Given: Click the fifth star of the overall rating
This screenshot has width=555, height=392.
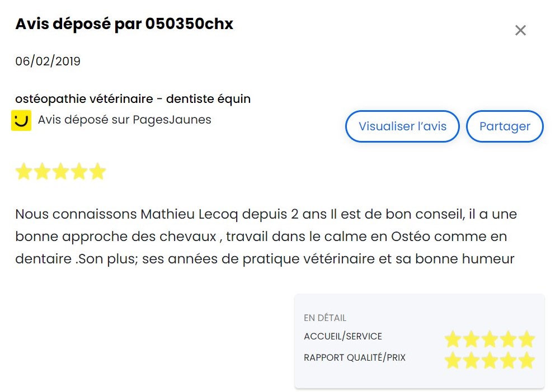Looking at the screenshot, I should 97,172.
